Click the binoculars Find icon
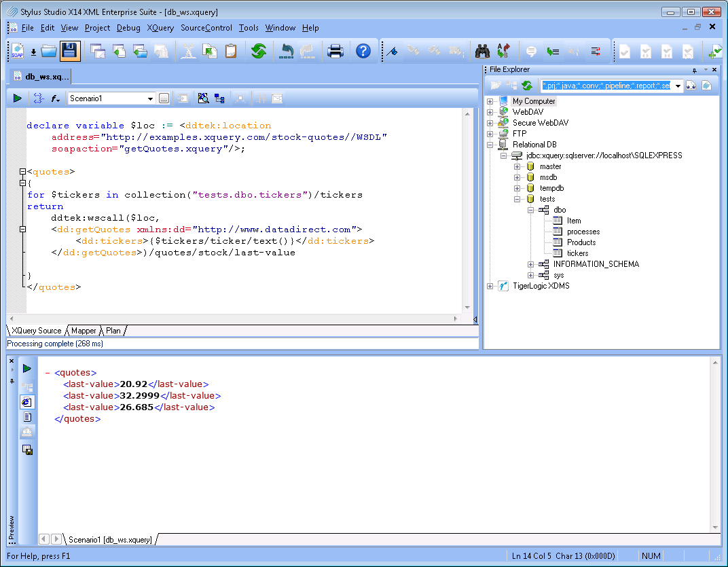 (x=482, y=51)
